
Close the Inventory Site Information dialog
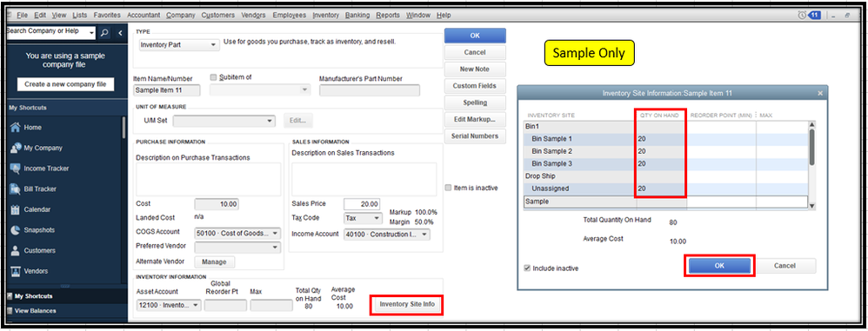click(x=820, y=93)
